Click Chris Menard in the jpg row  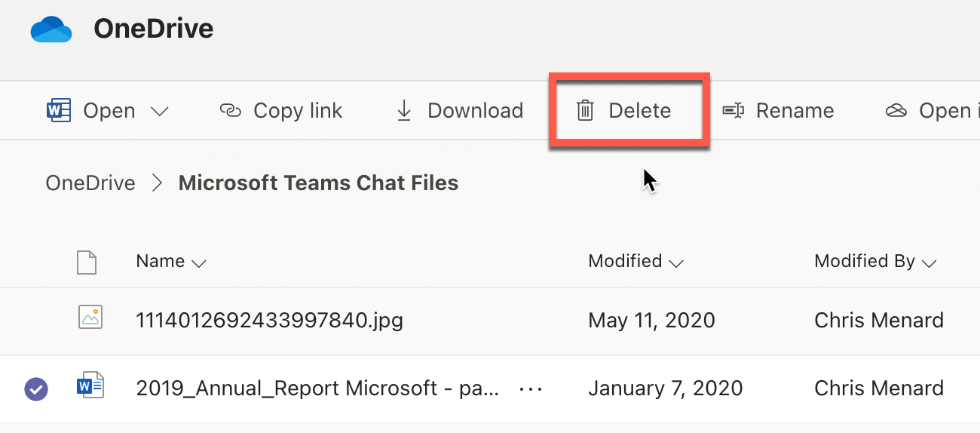tap(879, 320)
